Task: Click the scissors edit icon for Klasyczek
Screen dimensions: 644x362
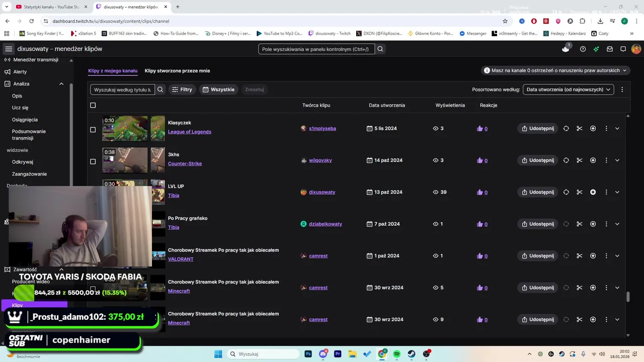Action: coord(579,128)
